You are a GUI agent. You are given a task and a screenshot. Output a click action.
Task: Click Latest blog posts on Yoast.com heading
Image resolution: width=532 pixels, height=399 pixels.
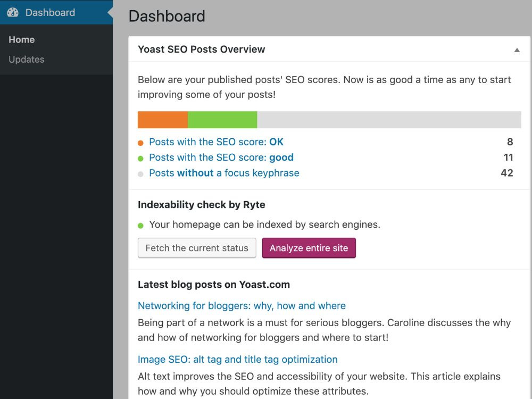[214, 285]
